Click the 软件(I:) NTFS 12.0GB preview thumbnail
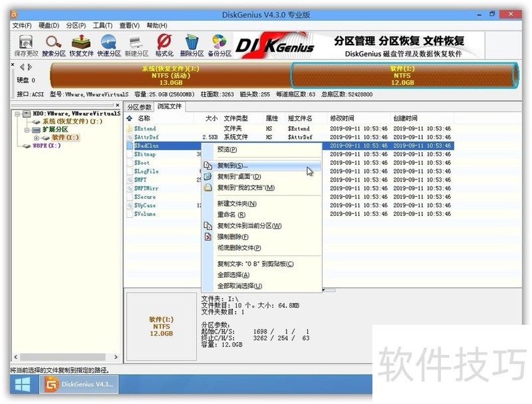The width and height of the screenshot is (532, 404). click(x=162, y=327)
